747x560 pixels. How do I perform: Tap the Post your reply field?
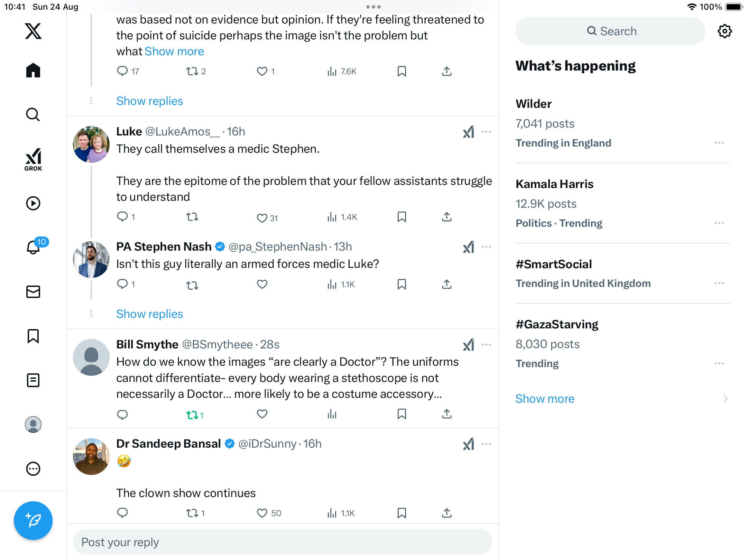coord(282,542)
